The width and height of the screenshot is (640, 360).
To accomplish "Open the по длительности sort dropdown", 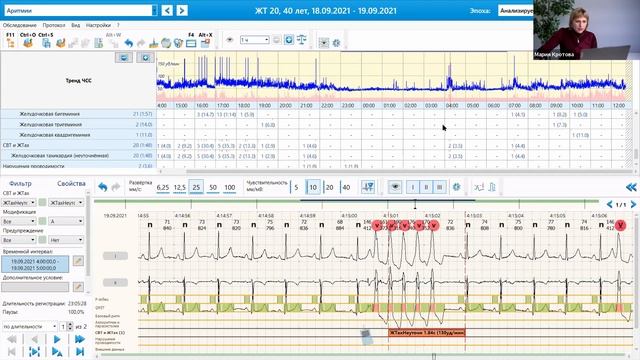I will [x=29, y=327].
